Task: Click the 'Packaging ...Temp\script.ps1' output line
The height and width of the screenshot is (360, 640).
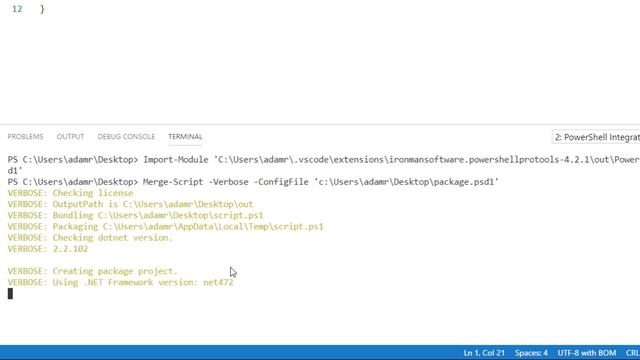Action: [x=165, y=227]
